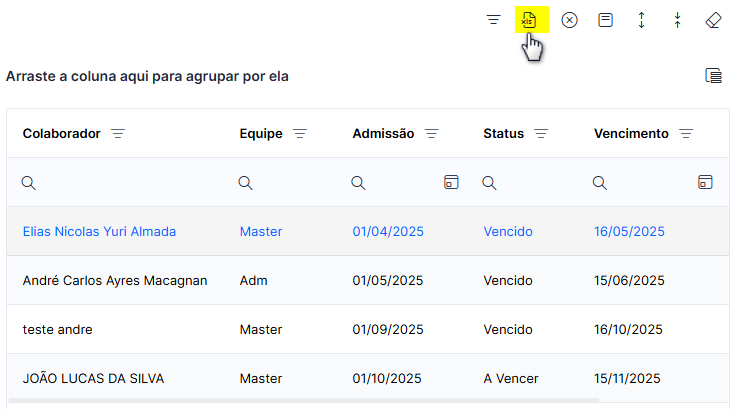Open the Vencimento column filter
The height and width of the screenshot is (409, 731).
click(x=686, y=134)
